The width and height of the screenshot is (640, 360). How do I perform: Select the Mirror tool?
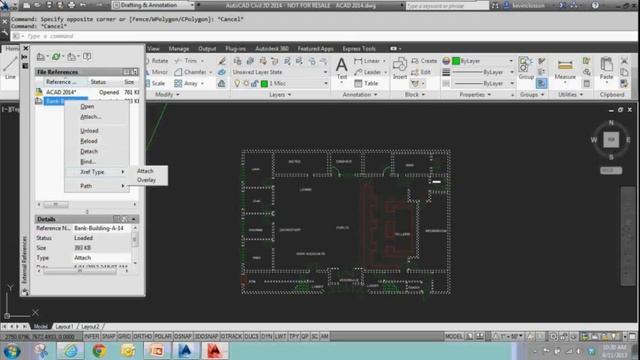tap(156, 72)
